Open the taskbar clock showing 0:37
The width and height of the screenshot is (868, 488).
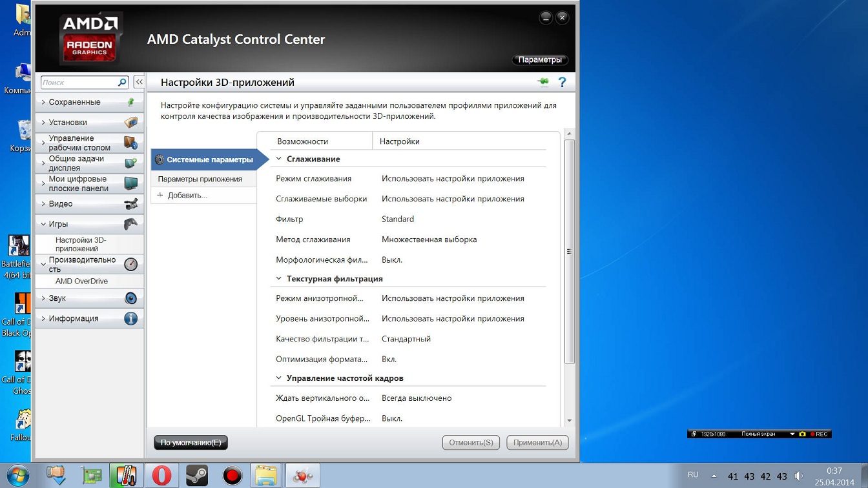point(834,476)
